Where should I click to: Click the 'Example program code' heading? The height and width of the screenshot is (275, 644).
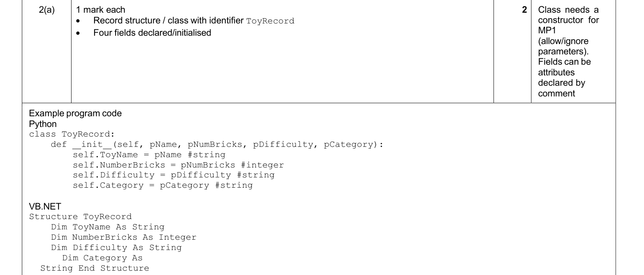pos(75,113)
